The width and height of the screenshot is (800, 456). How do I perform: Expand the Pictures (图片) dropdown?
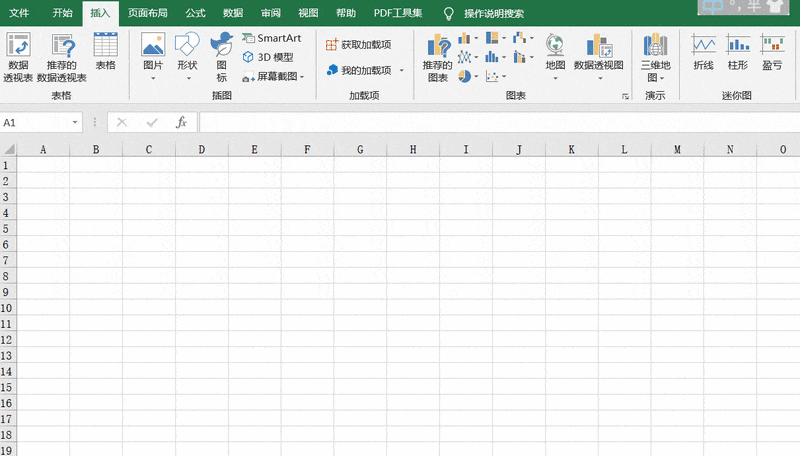click(153, 77)
